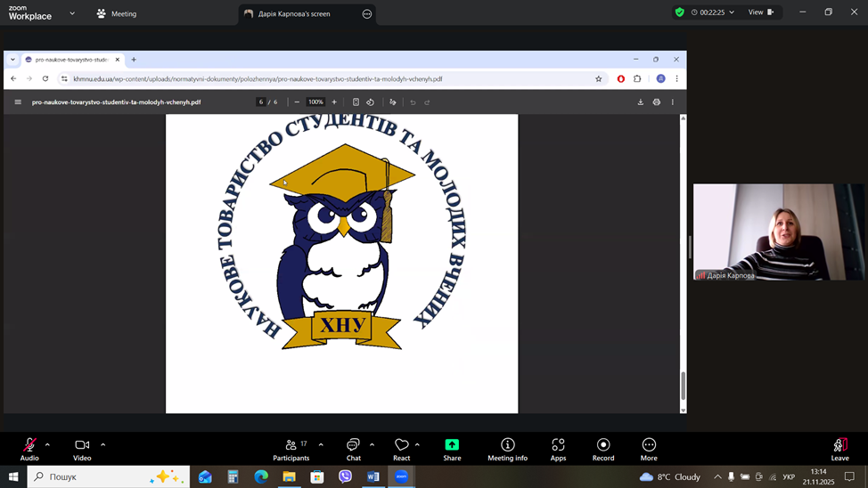The width and height of the screenshot is (868, 488).
Task: Open Meeting info
Action: pos(507,448)
